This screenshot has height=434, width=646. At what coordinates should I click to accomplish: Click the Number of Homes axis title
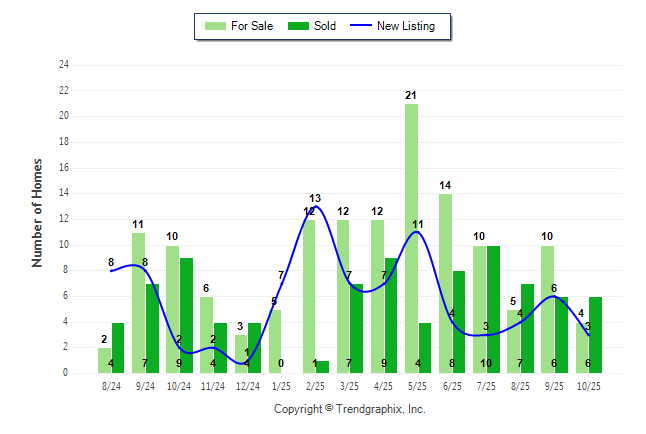tap(38, 212)
